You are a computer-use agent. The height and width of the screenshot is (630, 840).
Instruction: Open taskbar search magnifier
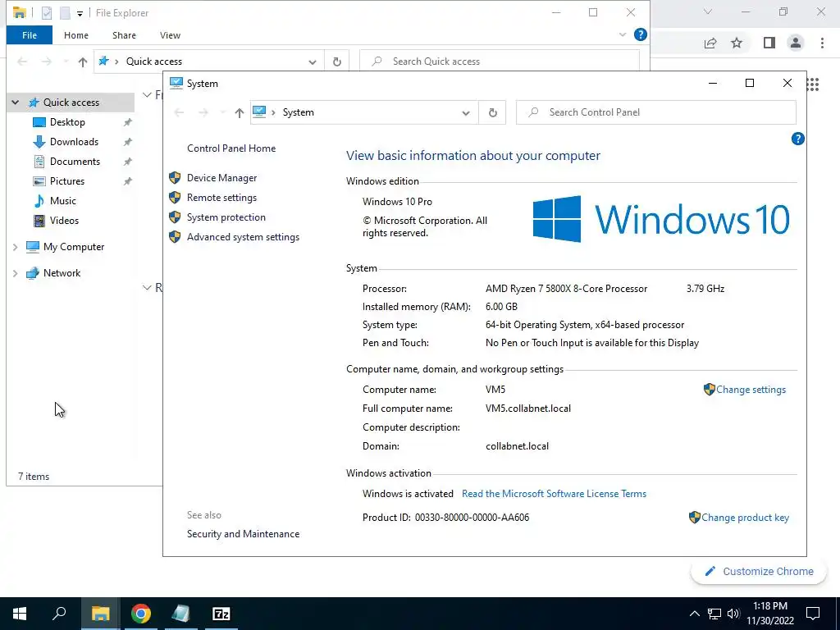59,614
